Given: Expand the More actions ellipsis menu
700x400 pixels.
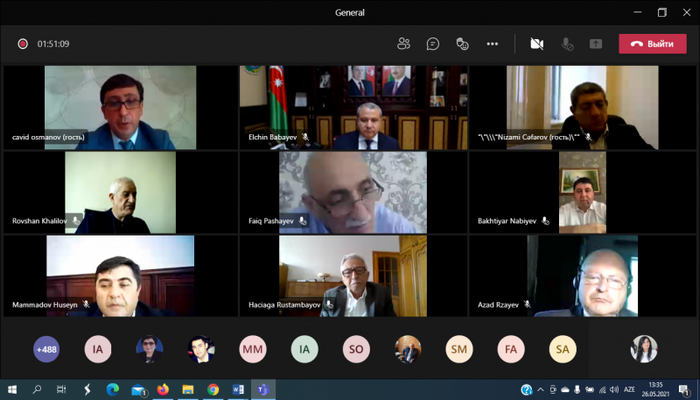Looking at the screenshot, I should (x=492, y=44).
